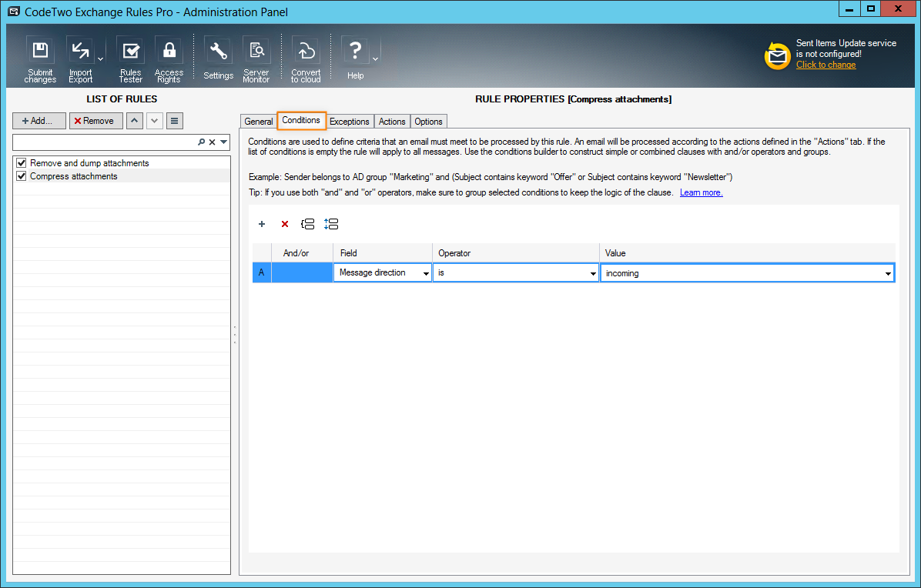
Task: Close the Administration Panel window
Action: (898, 9)
